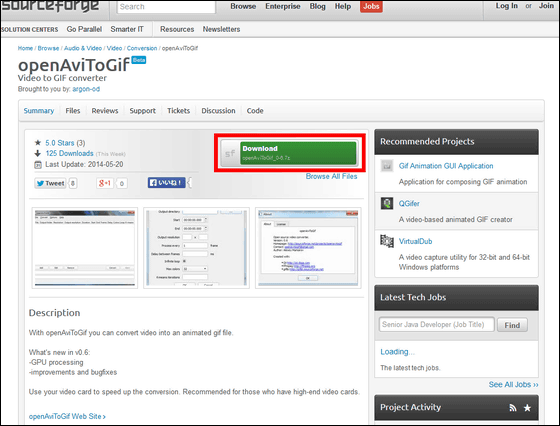
Task: Click the Find button for tech jobs
Action: pyautogui.click(x=512, y=325)
